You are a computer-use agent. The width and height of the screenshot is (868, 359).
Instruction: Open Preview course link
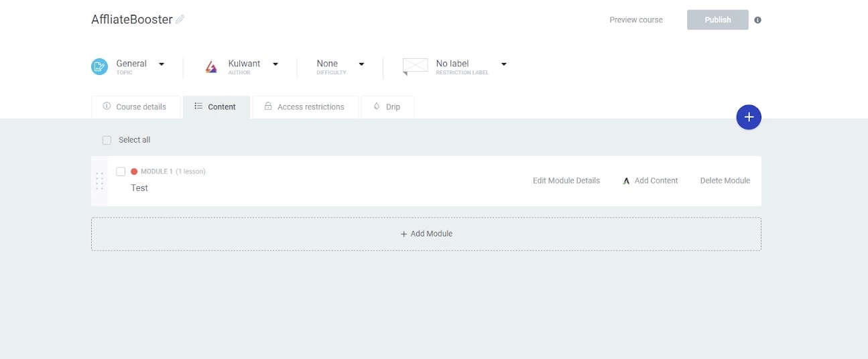(x=636, y=20)
